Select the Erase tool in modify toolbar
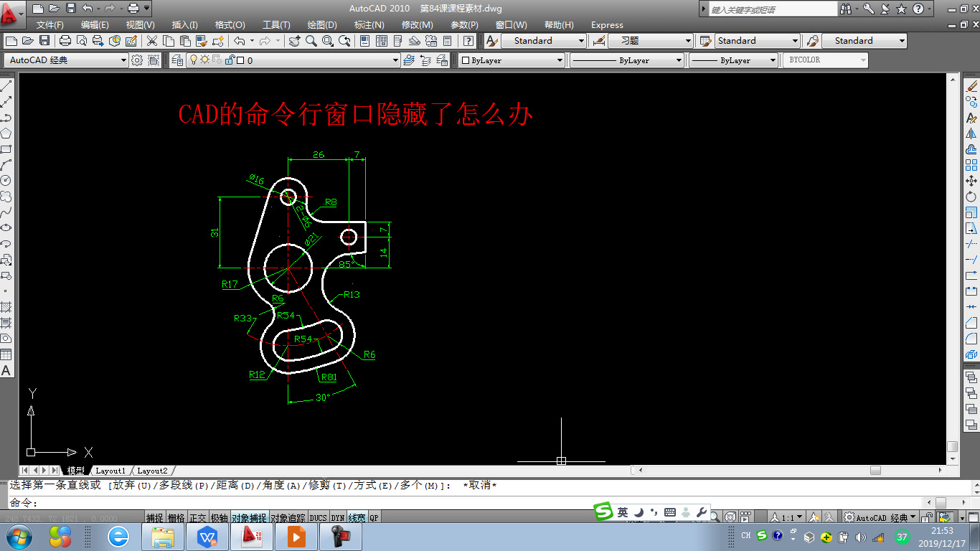The width and height of the screenshot is (980, 551). [x=972, y=87]
